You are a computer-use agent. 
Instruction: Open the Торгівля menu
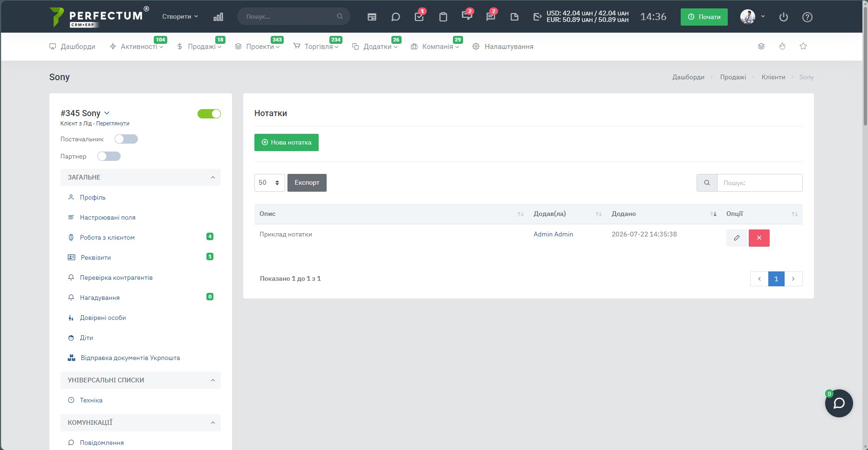(315, 47)
